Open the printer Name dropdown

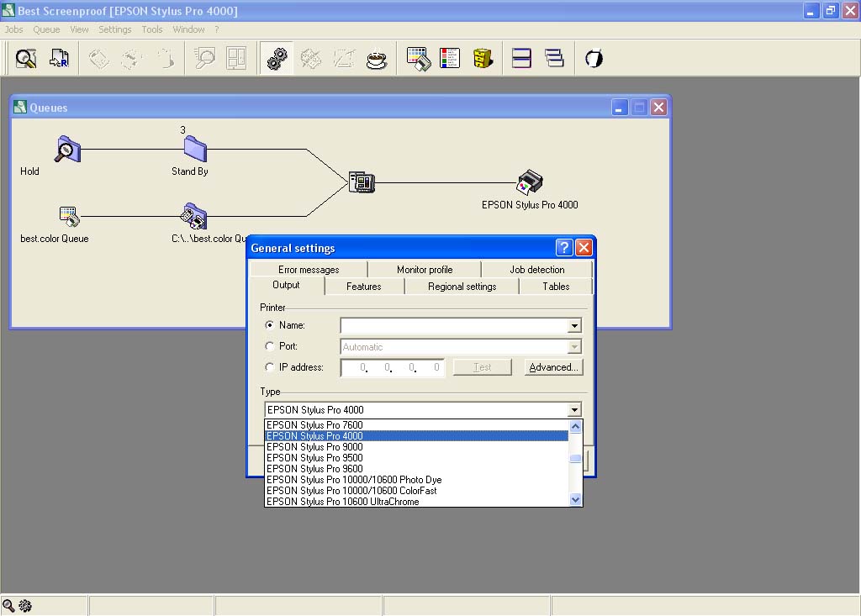574,325
